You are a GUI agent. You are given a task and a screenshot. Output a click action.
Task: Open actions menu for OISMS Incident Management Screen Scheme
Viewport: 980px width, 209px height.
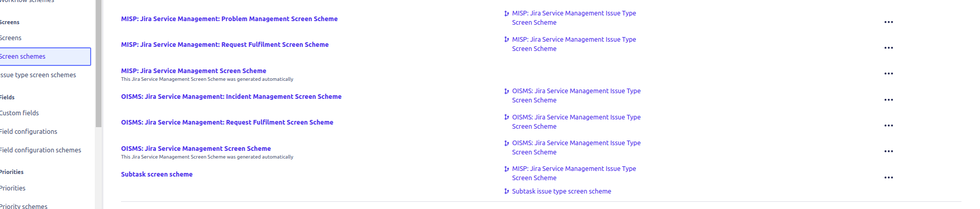click(888, 100)
